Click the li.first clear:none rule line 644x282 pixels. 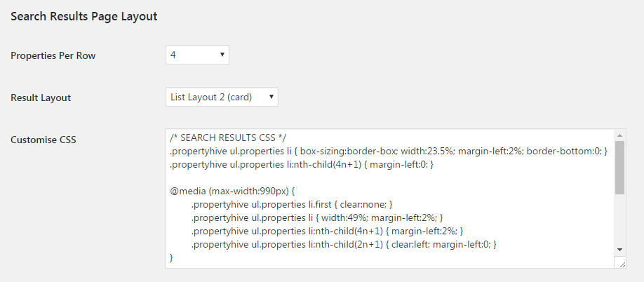292,204
